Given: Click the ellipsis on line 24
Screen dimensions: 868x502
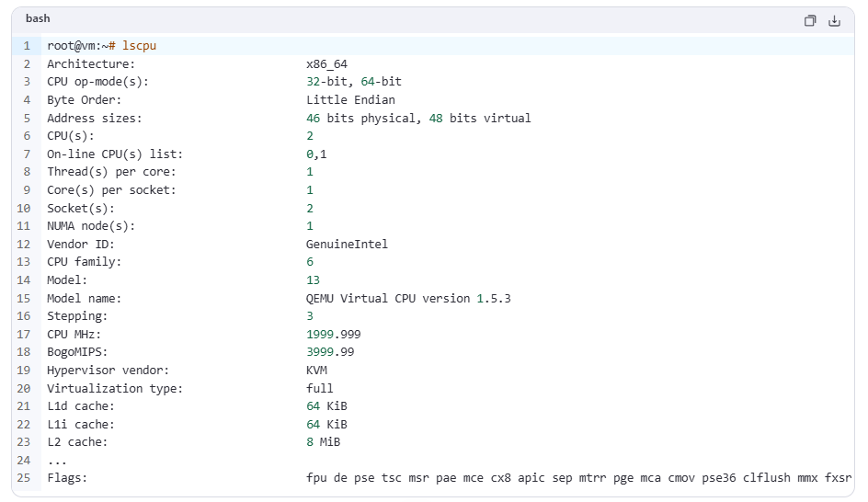Looking at the screenshot, I should [57, 460].
